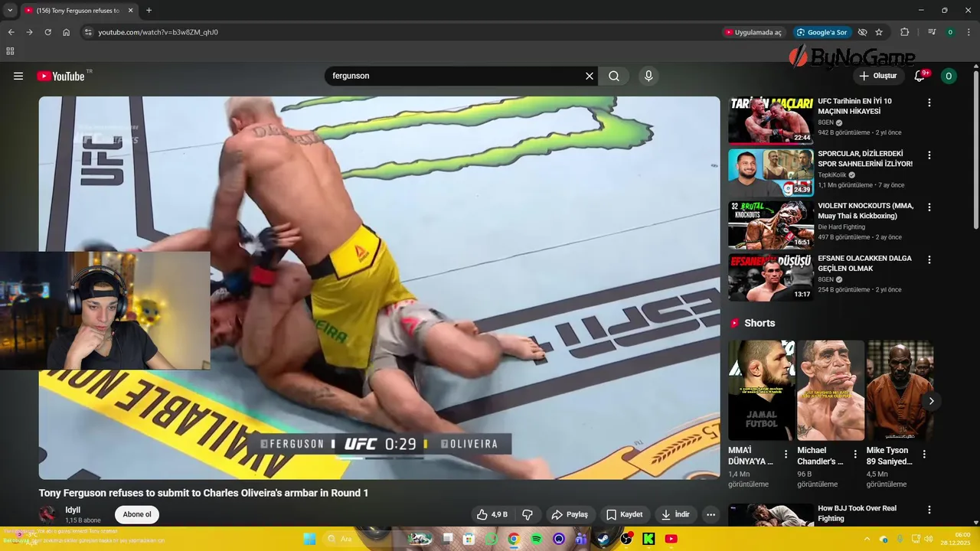
Task: Open Steam from the taskbar
Action: (603, 539)
